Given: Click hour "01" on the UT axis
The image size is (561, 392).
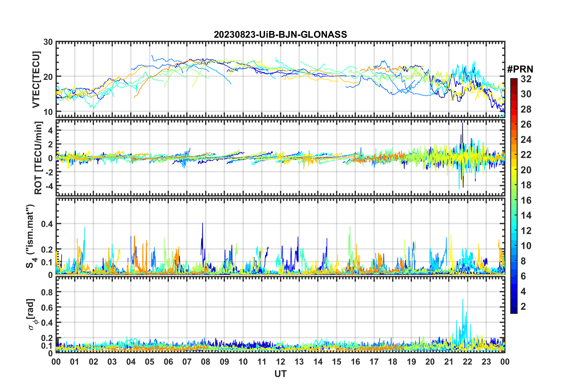Looking at the screenshot, I should click(x=75, y=362).
